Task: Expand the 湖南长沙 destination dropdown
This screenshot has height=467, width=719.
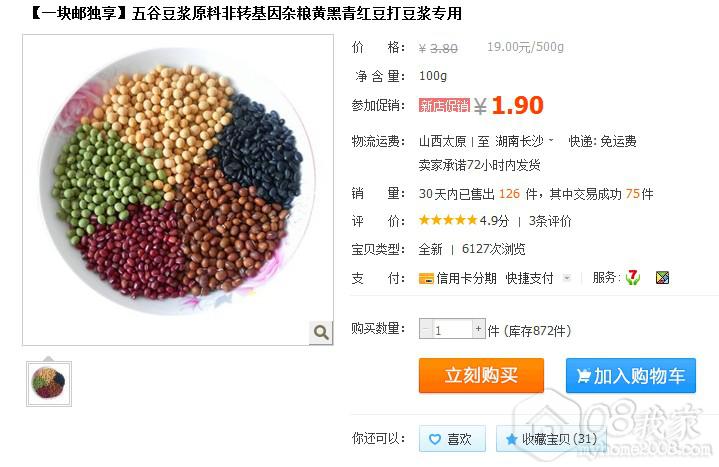Action: tap(551, 140)
